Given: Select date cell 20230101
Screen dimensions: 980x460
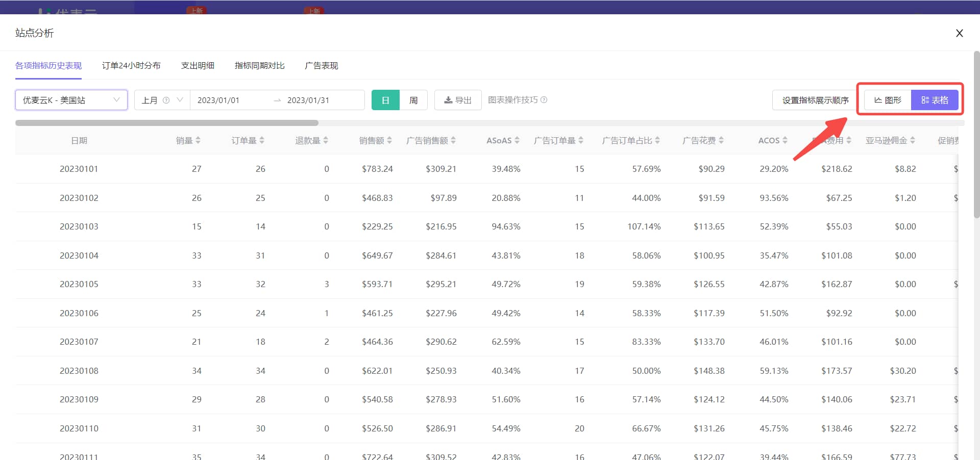Looking at the screenshot, I should click(79, 169).
